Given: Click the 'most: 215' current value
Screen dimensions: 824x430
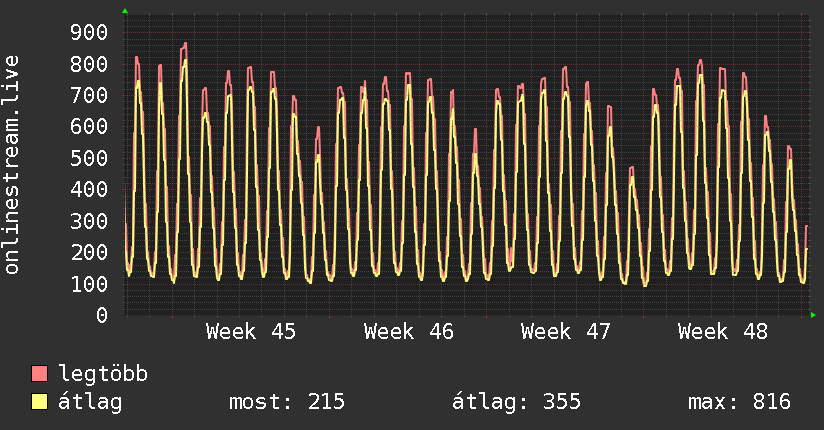Looking at the screenshot, I should point(287,402).
